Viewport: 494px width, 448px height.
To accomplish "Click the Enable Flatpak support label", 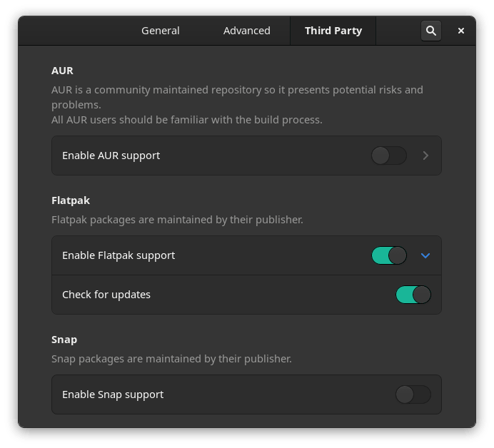I will [x=119, y=255].
